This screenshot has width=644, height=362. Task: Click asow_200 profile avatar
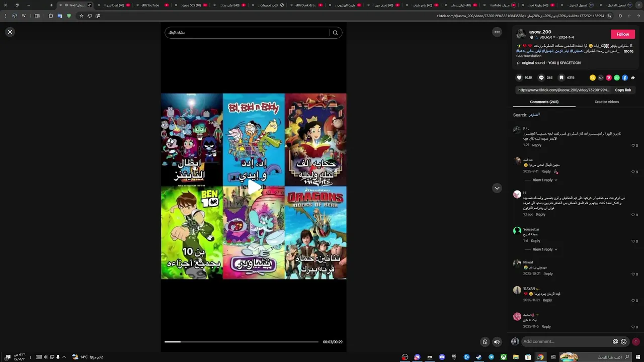(521, 34)
